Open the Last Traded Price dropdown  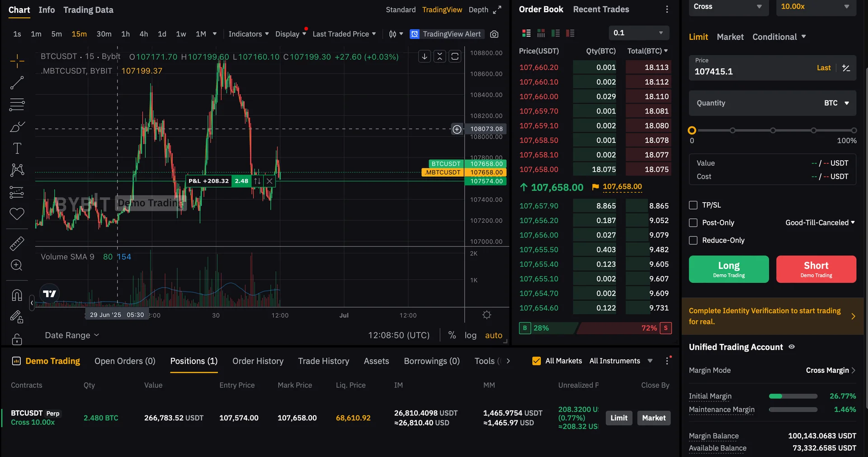344,34
